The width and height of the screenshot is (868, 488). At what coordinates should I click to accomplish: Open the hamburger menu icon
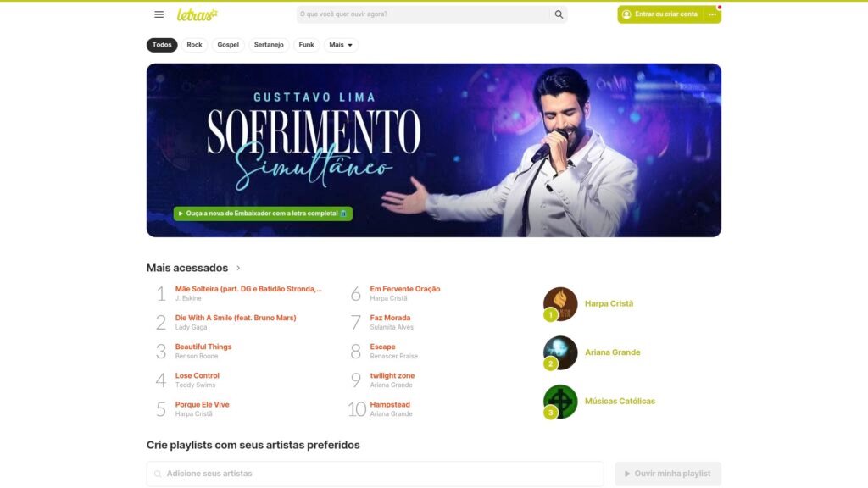[x=159, y=14]
